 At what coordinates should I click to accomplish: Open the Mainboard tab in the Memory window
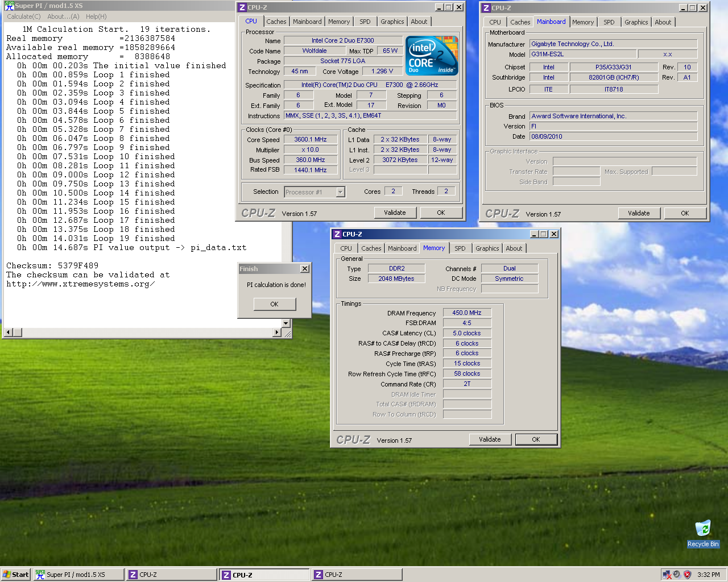point(402,248)
